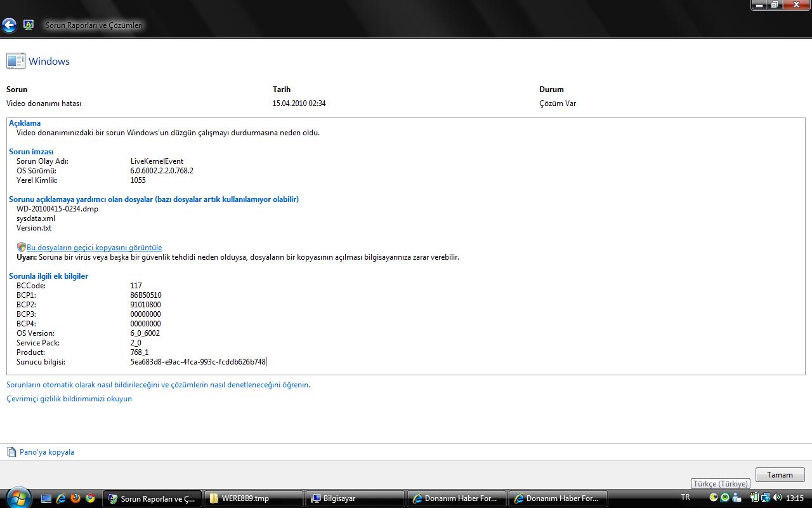
Task: Click the date '15.04.2010 02:34'
Action: (299, 104)
